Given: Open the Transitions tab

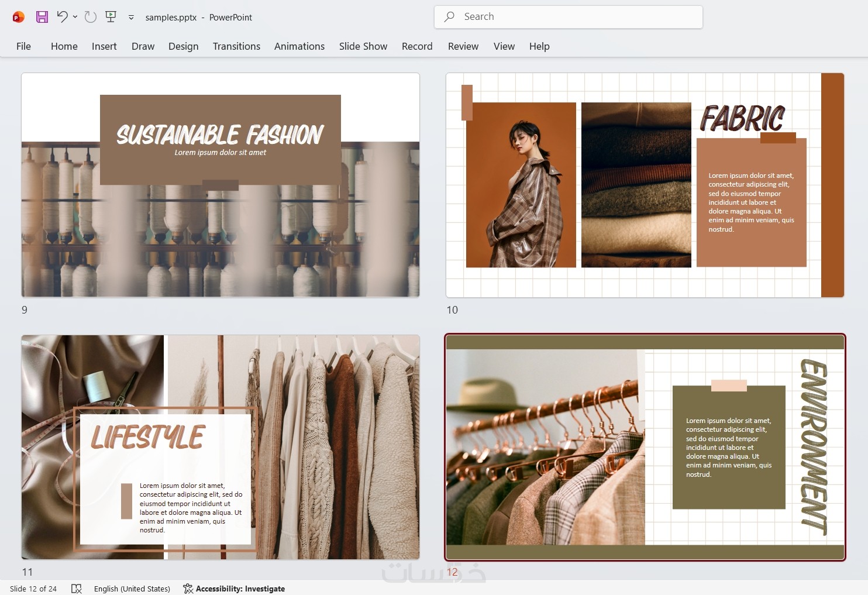Looking at the screenshot, I should click(236, 46).
